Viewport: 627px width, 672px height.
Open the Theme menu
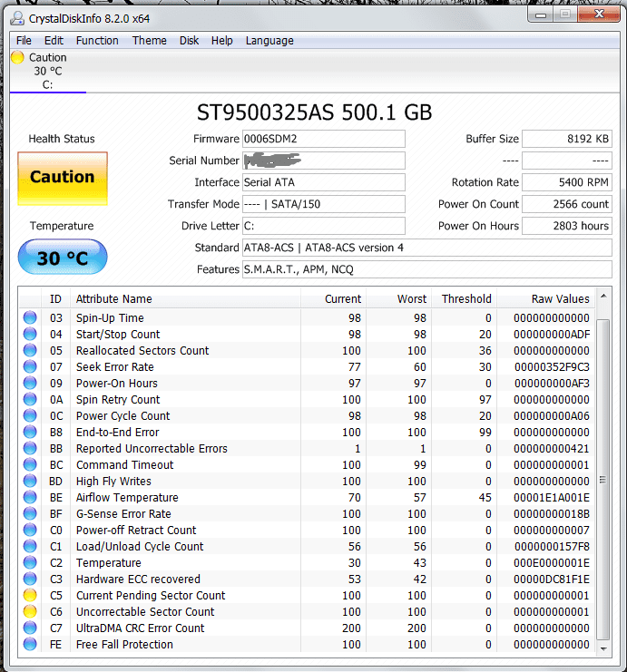click(149, 41)
